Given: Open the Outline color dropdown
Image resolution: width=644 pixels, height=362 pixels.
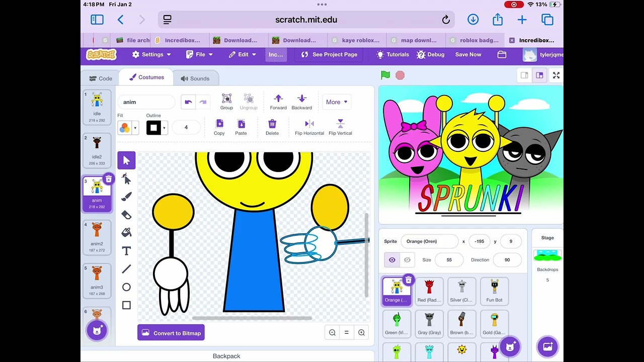Looking at the screenshot, I should [157, 128].
